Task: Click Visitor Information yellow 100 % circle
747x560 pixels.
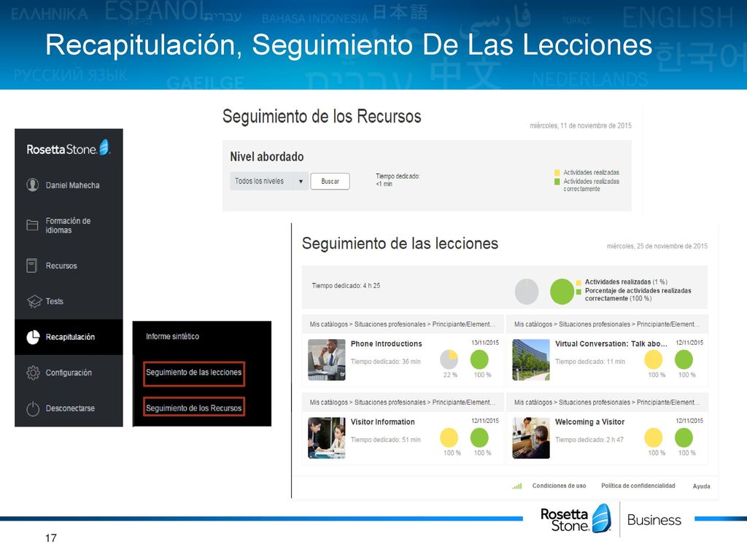Action: click(449, 437)
